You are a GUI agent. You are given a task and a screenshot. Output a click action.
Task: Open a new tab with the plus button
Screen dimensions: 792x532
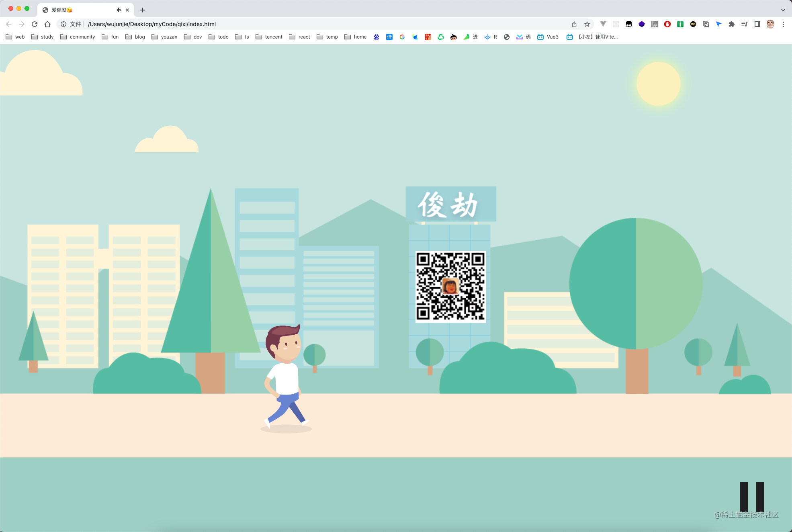(143, 10)
